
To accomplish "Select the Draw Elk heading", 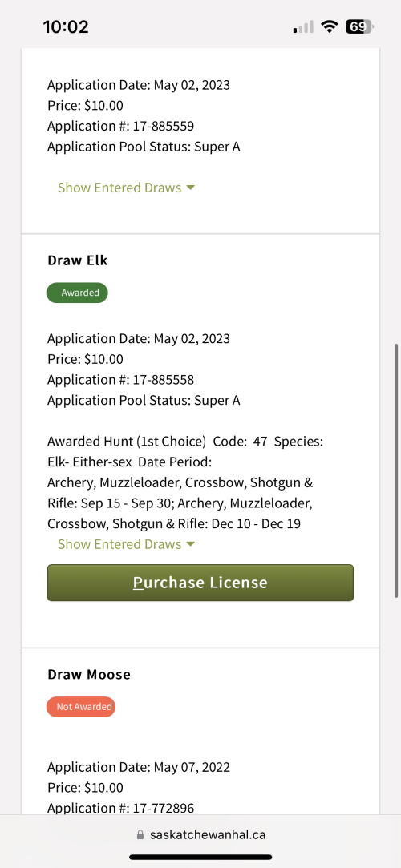I will click(78, 260).
